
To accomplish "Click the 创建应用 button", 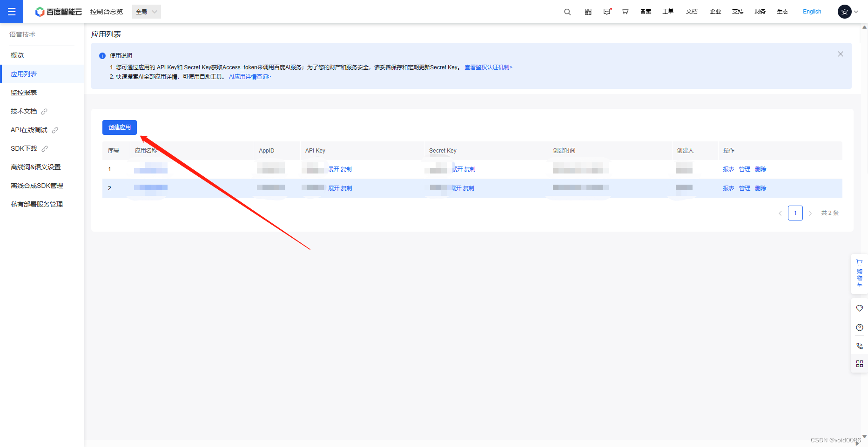I will tap(120, 127).
